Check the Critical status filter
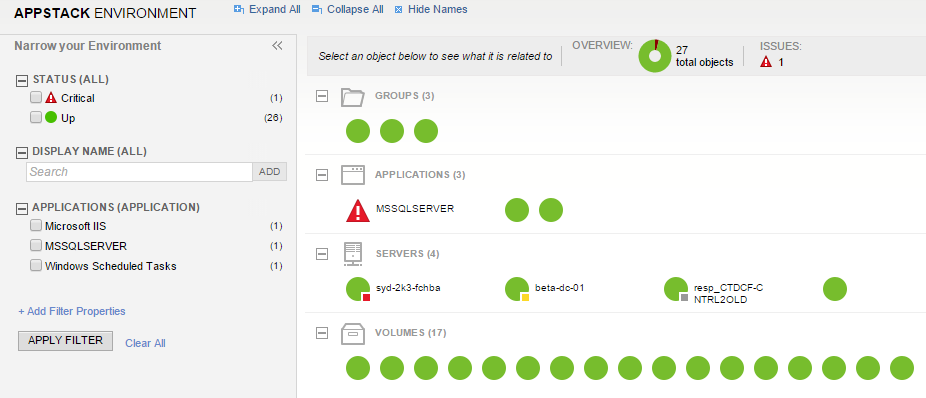Screen dimensions: 926x398 point(36,97)
